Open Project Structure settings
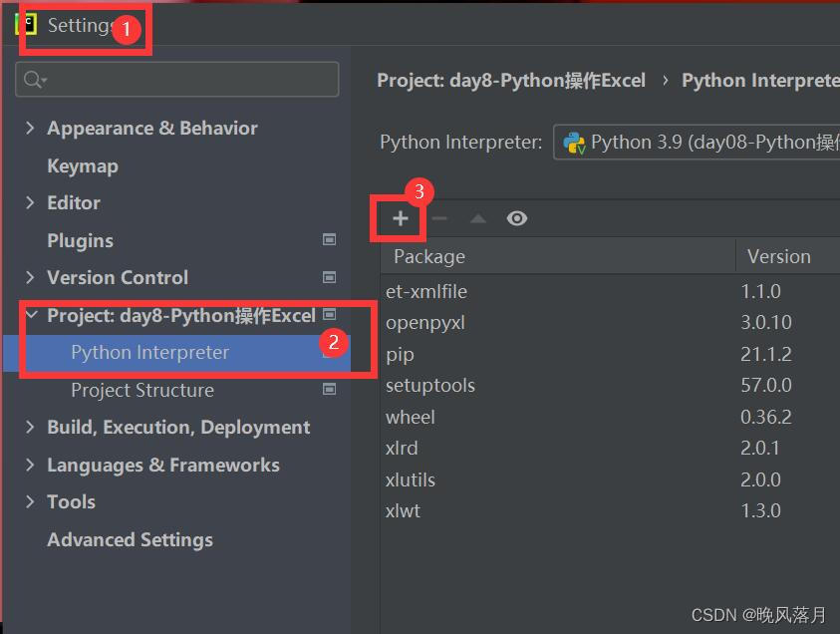840x634 pixels. [142, 390]
